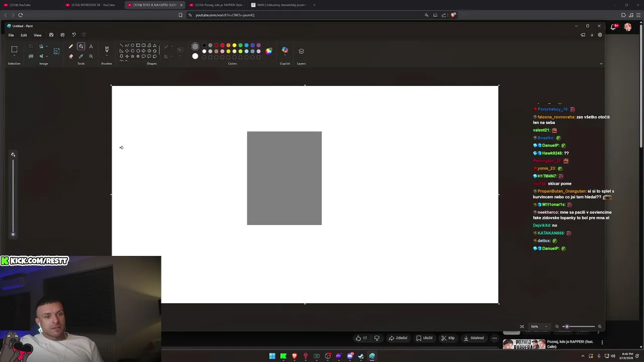The height and width of the screenshot is (362, 644).
Task: Select primary Color 1 circle
Action: (x=195, y=46)
